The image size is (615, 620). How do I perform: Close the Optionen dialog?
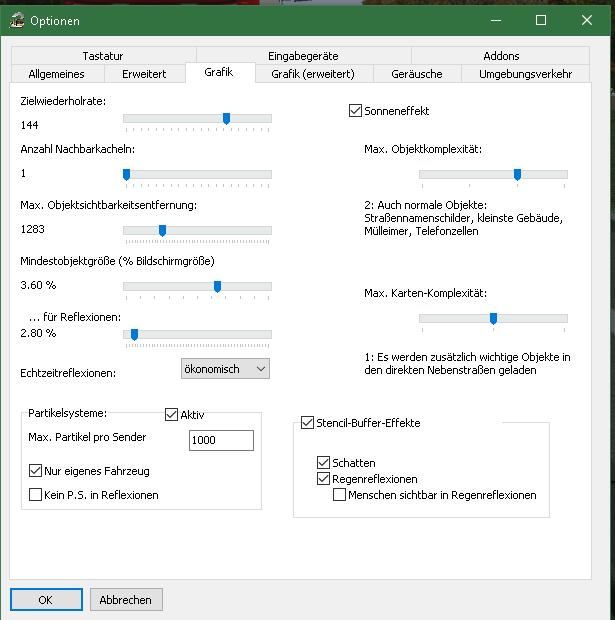pos(587,20)
